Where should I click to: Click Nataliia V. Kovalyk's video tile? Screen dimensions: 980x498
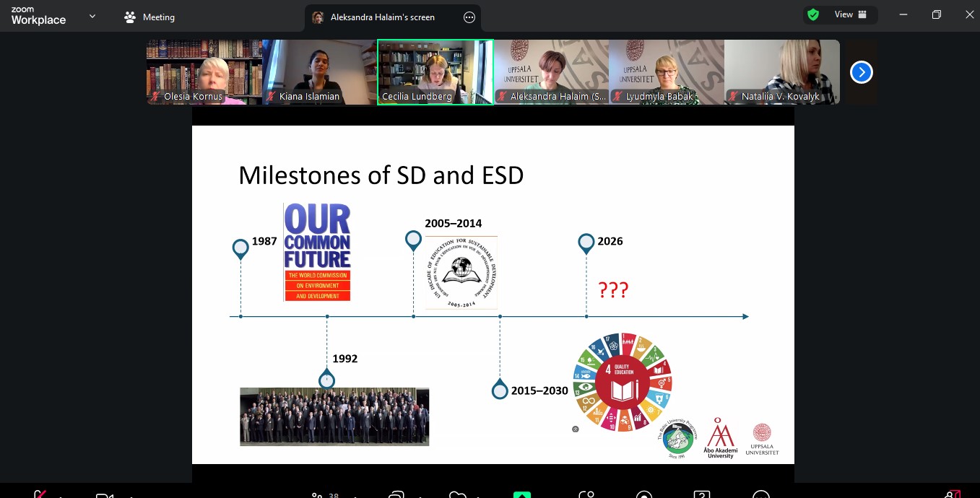782,72
